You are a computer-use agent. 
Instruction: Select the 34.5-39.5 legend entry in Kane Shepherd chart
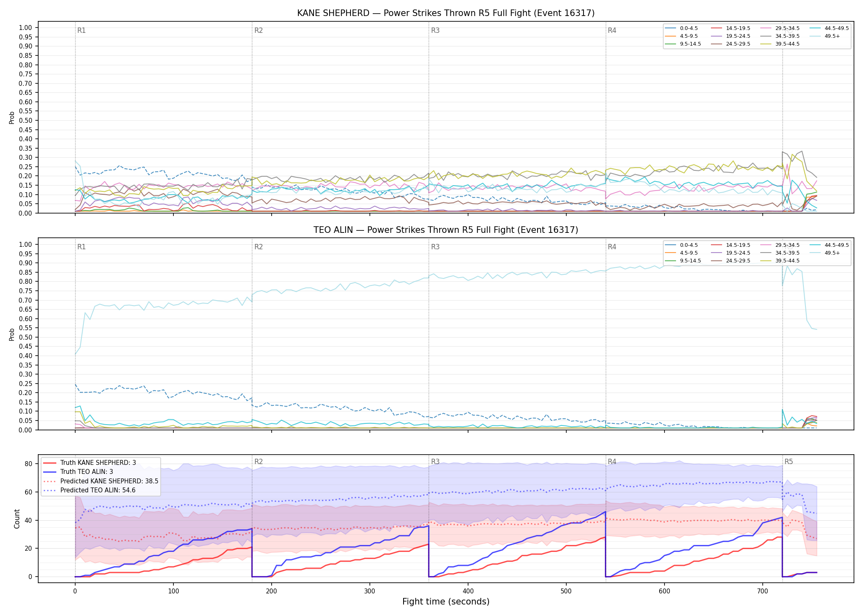(780, 36)
